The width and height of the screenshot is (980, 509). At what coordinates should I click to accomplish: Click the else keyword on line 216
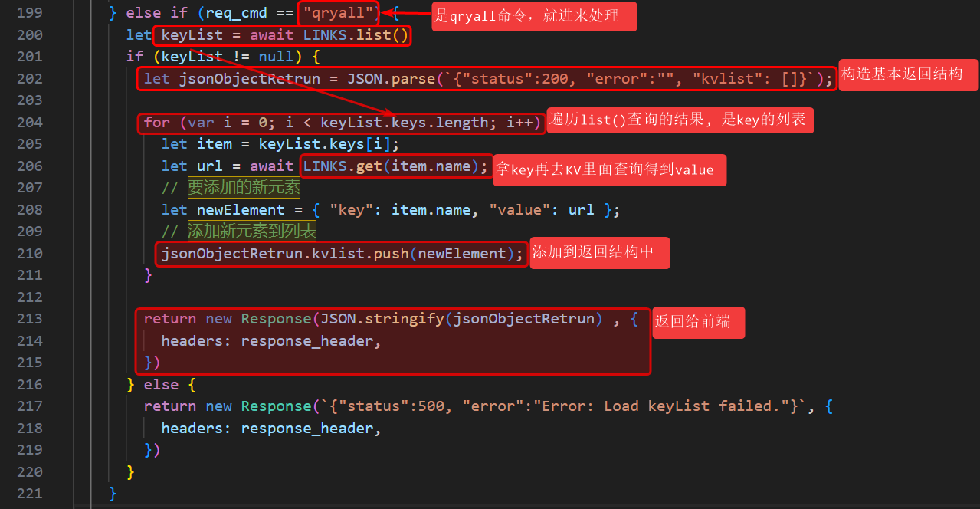pyautogui.click(x=161, y=385)
